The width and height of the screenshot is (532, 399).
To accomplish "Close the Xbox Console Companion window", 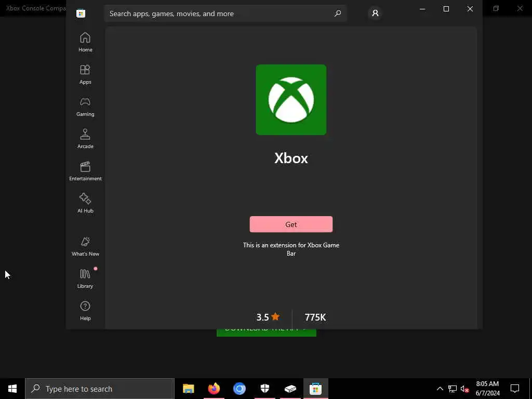I will (x=520, y=8).
